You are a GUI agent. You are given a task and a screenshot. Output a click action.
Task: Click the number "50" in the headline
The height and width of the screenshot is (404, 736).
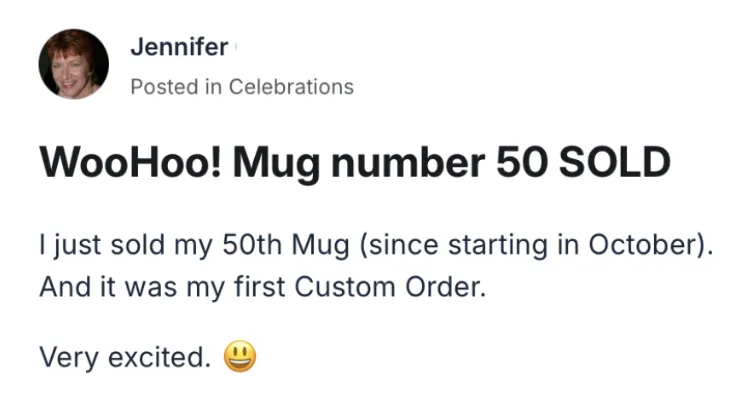pos(516,163)
